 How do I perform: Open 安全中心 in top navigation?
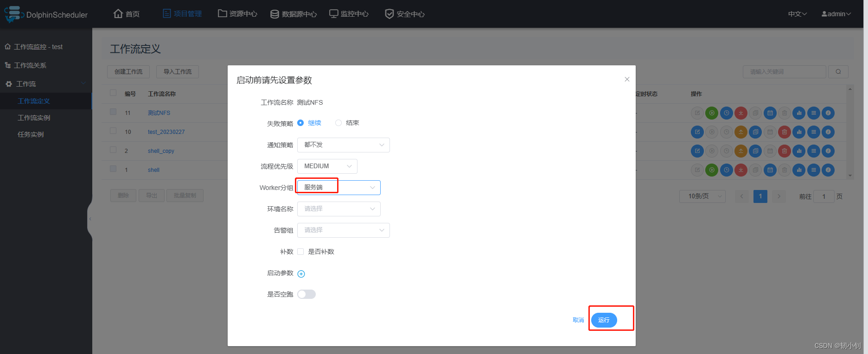pos(405,14)
